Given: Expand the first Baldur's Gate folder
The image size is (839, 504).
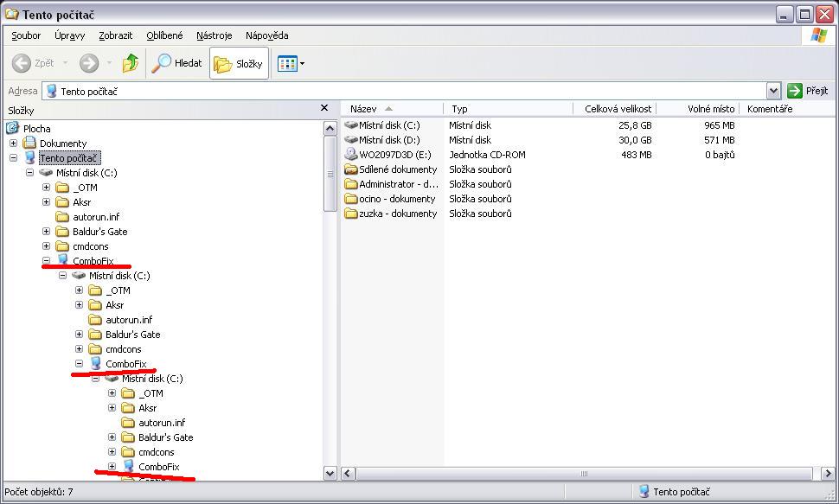Looking at the screenshot, I should pyautogui.click(x=46, y=232).
